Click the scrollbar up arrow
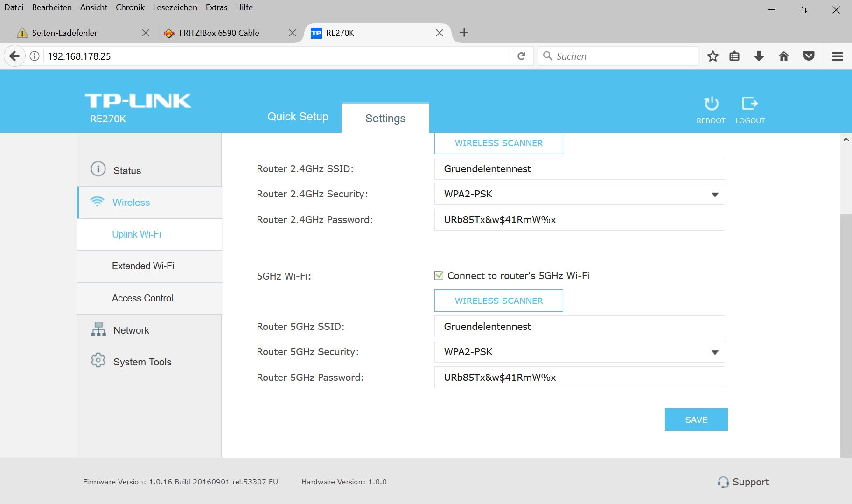Screen dimensions: 852x504 click(x=846, y=140)
